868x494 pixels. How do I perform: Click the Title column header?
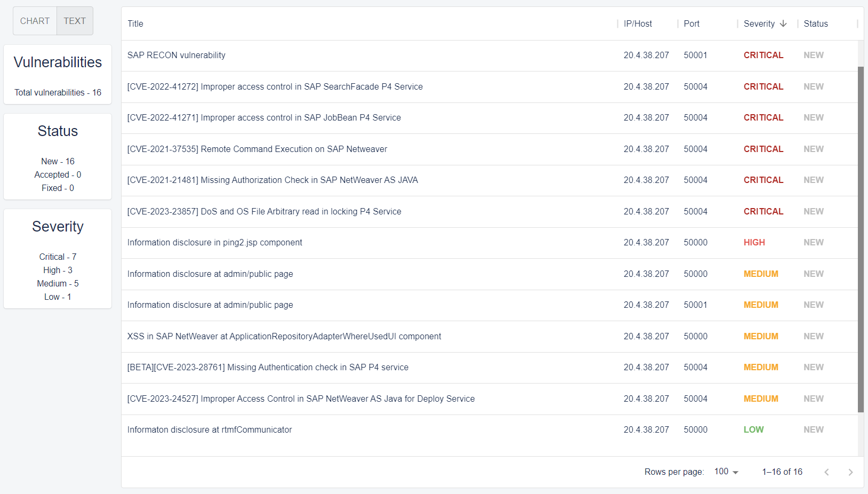click(x=135, y=23)
